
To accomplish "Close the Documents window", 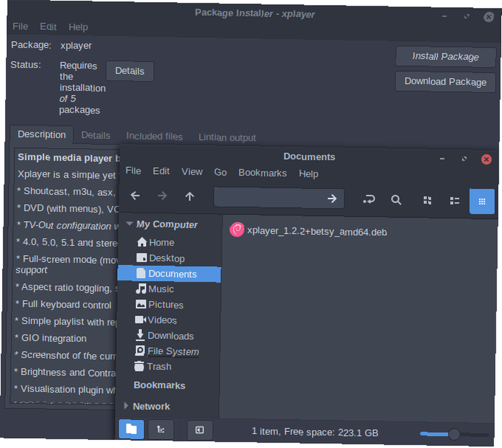I will [x=486, y=159].
